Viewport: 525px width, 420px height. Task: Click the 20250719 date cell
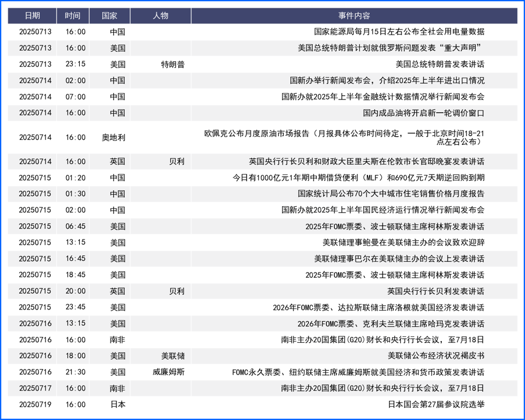point(35,405)
